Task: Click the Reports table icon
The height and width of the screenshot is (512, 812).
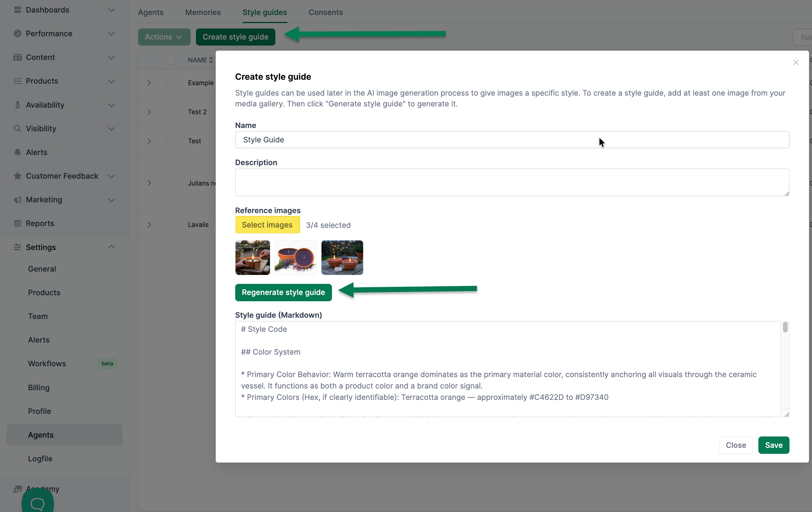Action: click(x=18, y=224)
